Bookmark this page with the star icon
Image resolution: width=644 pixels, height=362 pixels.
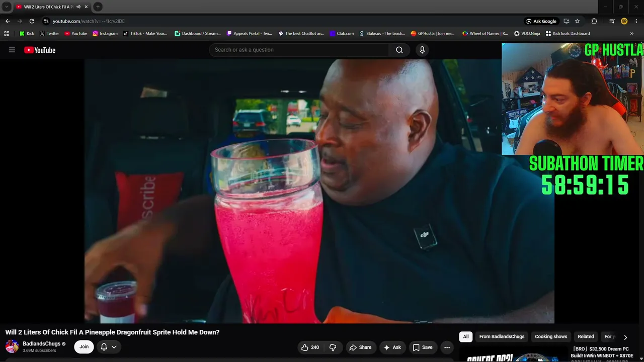577,21
